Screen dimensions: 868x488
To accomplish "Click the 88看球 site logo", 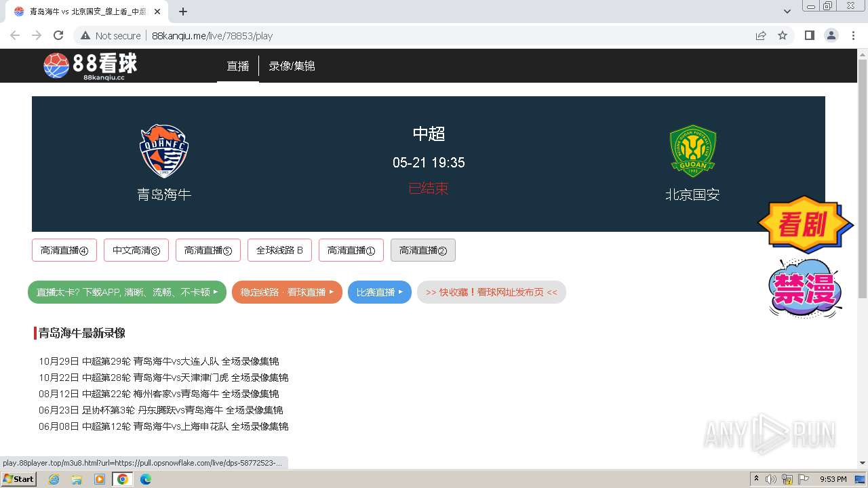I will [90, 66].
